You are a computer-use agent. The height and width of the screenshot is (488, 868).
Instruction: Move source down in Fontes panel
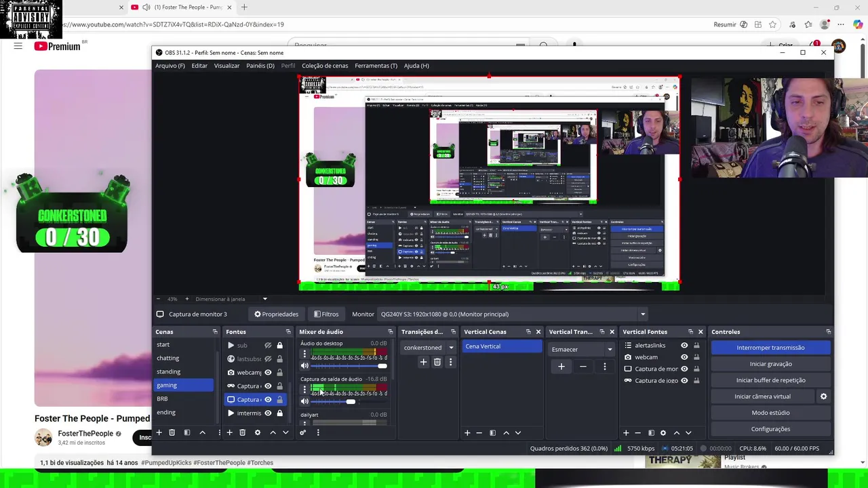[x=285, y=432]
